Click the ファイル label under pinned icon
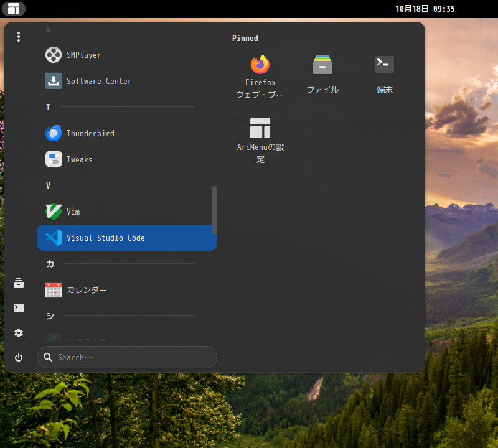 click(322, 90)
